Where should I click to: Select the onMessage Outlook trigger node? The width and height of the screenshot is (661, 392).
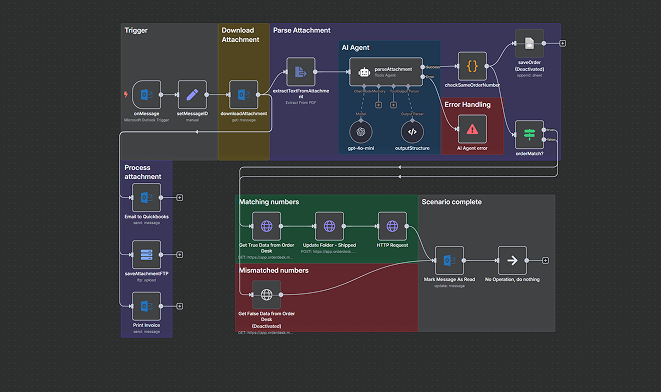[146, 94]
